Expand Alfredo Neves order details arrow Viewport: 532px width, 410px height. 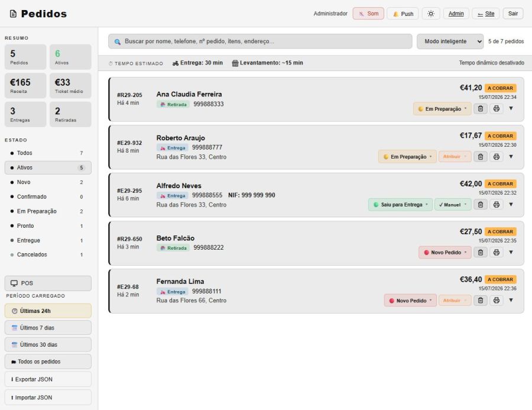(x=511, y=205)
